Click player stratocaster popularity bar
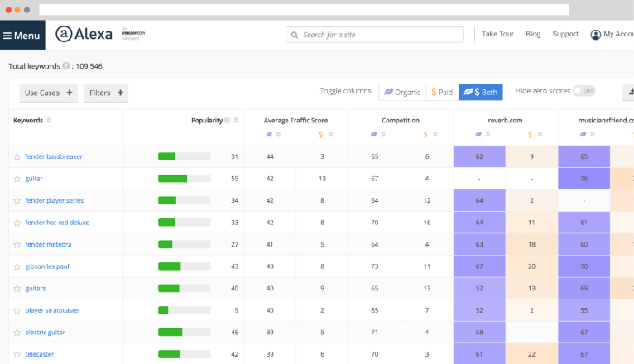Screen dimensions: 634x364 (184, 310)
